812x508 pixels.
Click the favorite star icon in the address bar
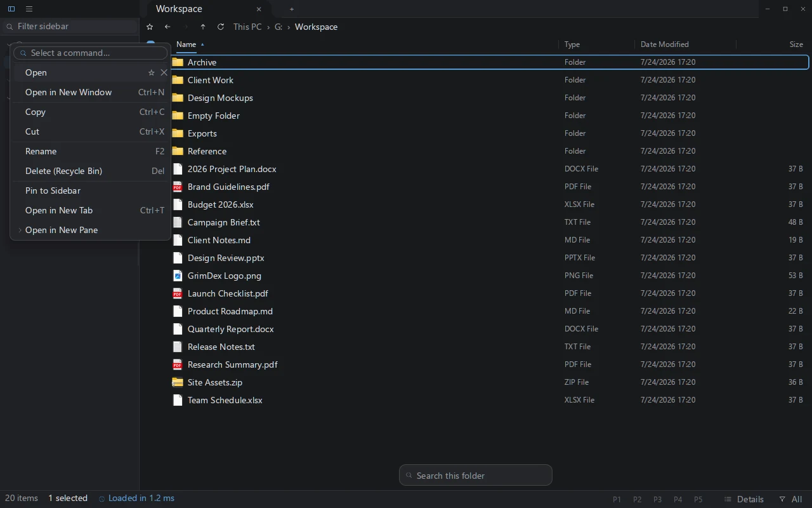pos(150,27)
